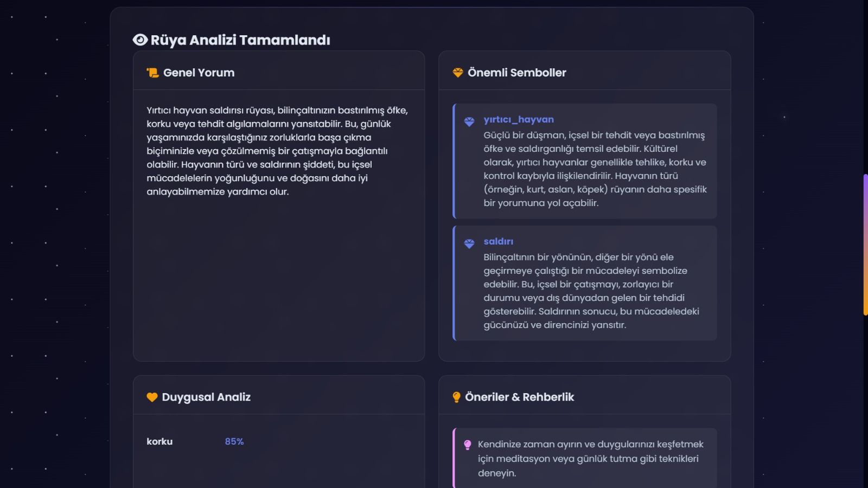Click the Genel Yorum section heading
The height and width of the screenshot is (488, 868).
coord(199,73)
